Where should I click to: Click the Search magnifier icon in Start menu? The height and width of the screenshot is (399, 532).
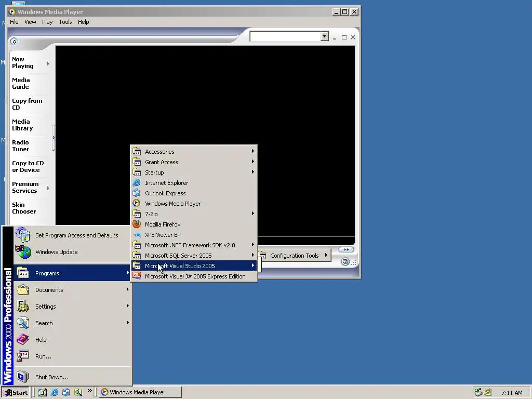coord(23,323)
